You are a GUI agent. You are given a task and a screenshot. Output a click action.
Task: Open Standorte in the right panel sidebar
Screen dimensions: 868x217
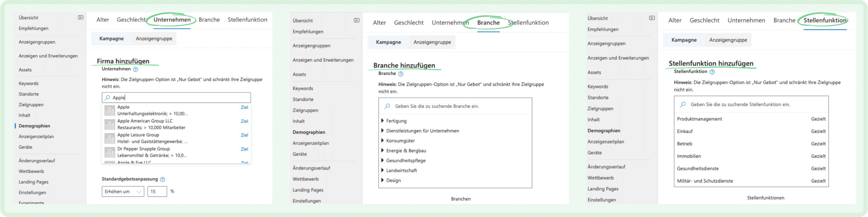click(x=598, y=97)
